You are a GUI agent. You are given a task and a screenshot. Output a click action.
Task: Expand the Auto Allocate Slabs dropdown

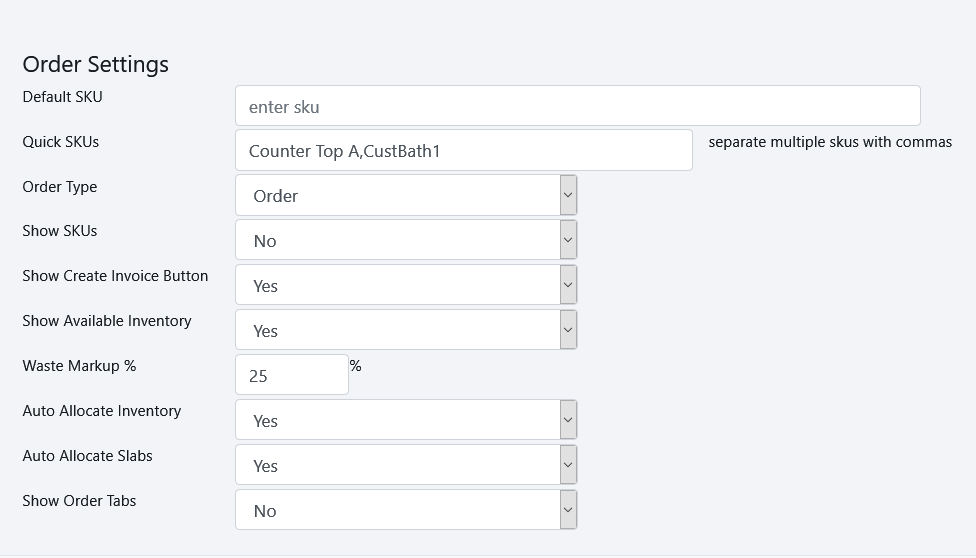click(398, 466)
